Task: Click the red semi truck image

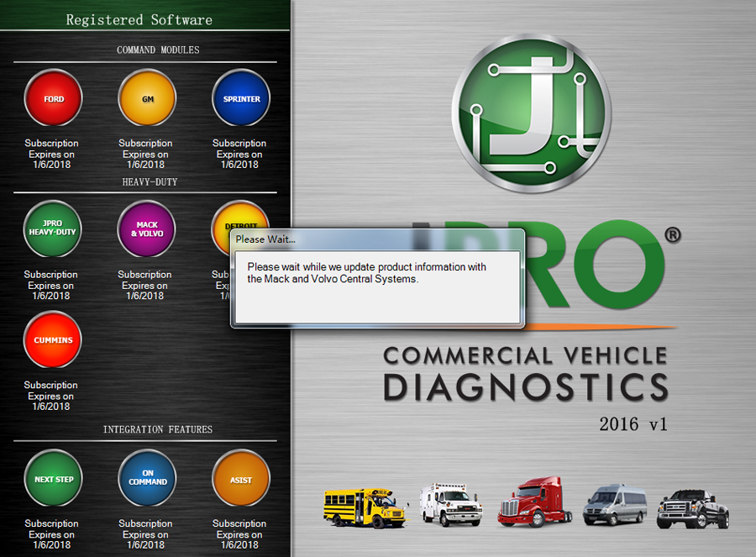Action: (x=532, y=502)
